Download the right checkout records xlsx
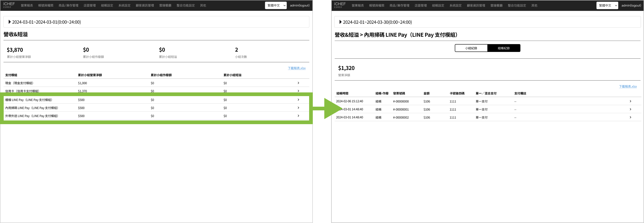The width and height of the screenshot is (644, 223). [627, 86]
